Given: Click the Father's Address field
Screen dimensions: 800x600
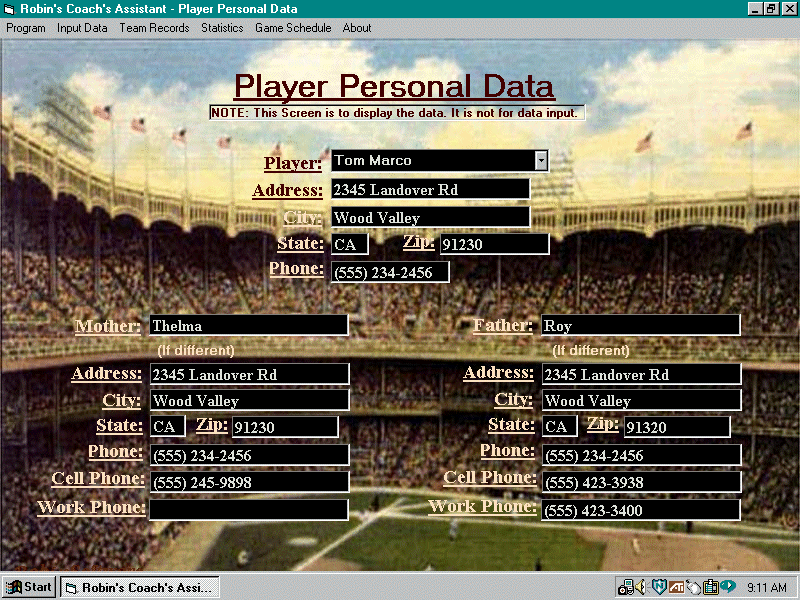Looking at the screenshot, I should [x=641, y=374].
